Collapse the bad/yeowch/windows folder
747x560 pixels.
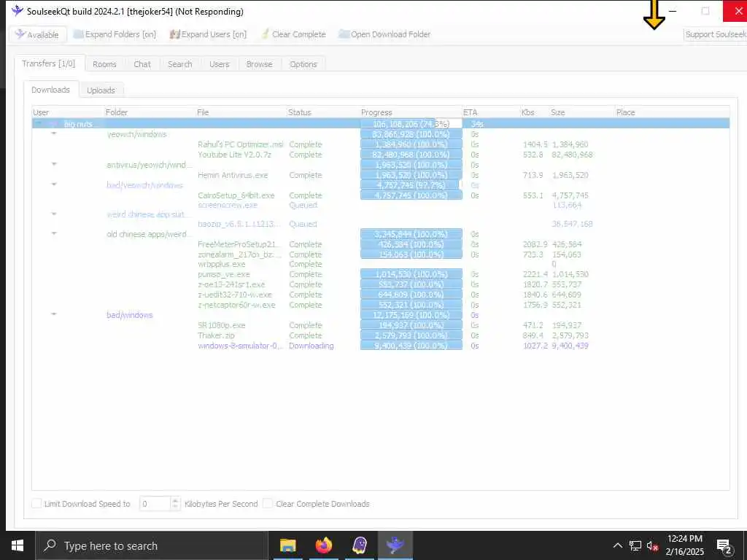[x=54, y=184]
